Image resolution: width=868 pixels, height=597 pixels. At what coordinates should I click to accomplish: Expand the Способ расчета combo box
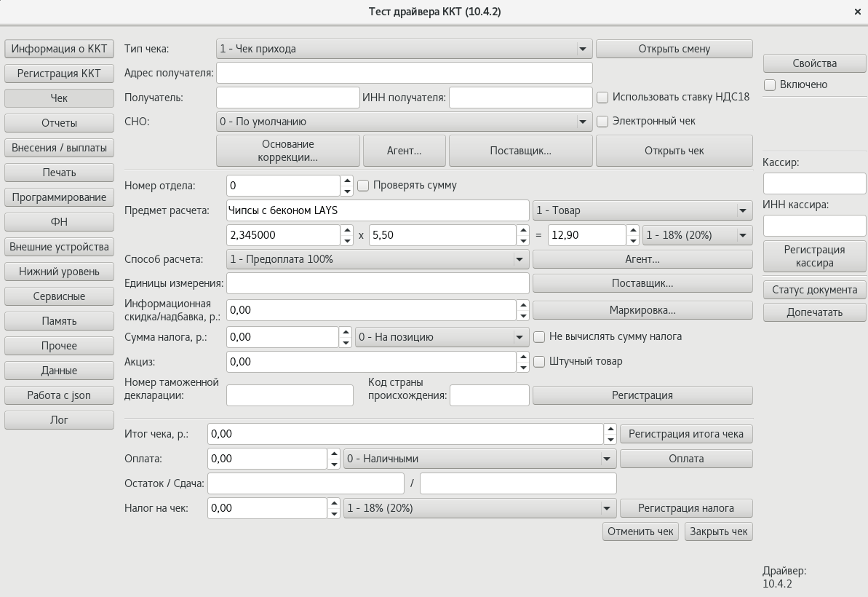click(519, 259)
